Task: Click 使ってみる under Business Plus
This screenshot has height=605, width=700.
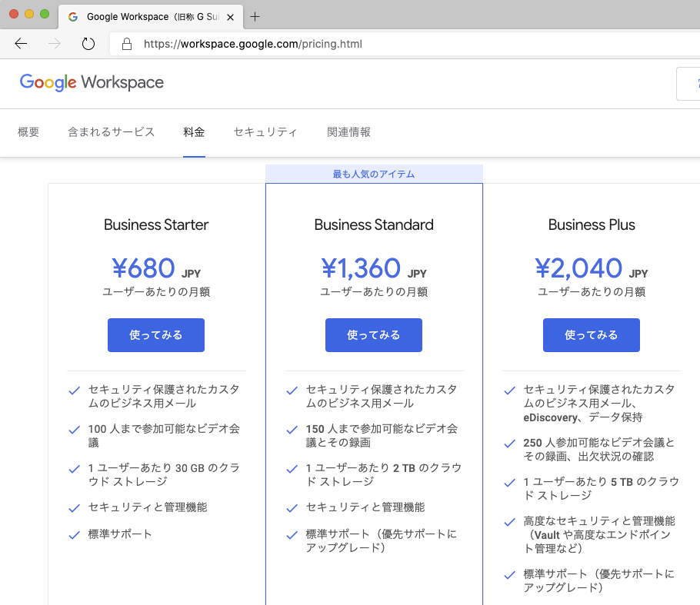Action: [592, 335]
